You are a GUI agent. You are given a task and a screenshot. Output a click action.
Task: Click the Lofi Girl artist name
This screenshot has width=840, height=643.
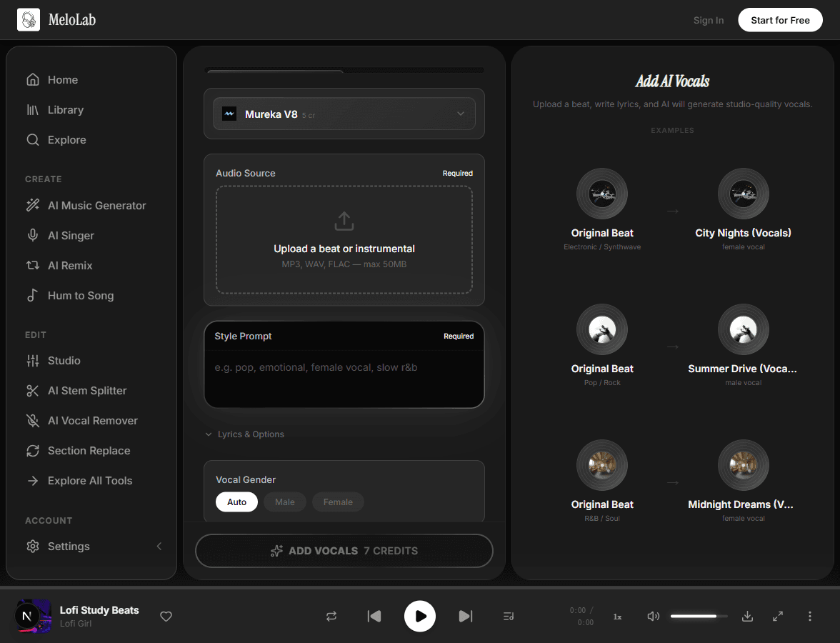(76, 624)
